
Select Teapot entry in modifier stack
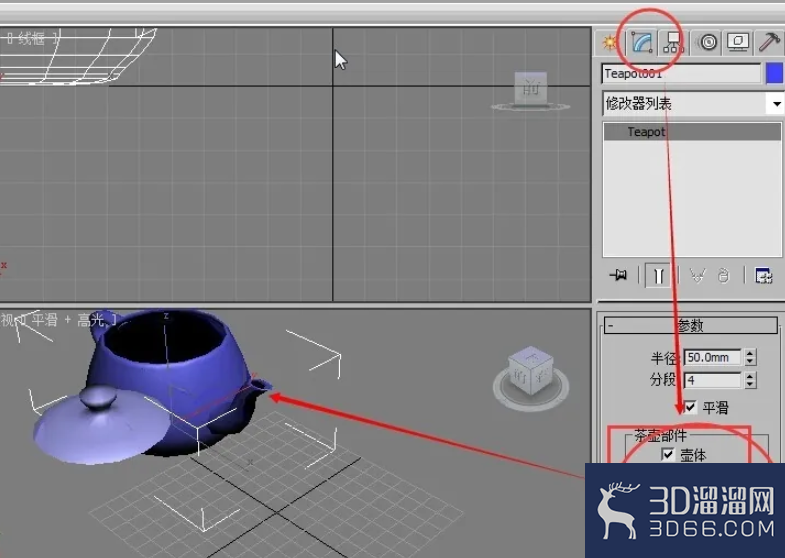(x=692, y=132)
